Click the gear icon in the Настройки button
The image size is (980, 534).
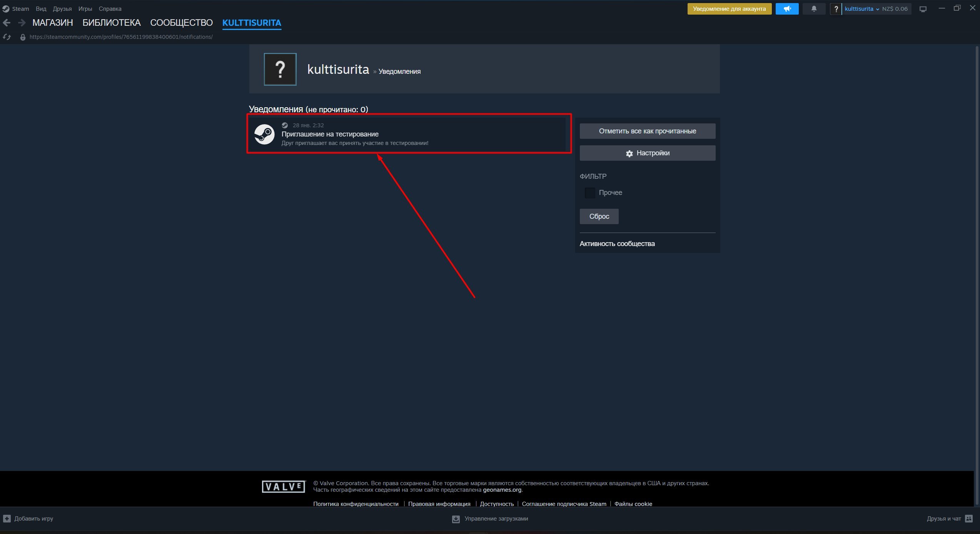[629, 153]
